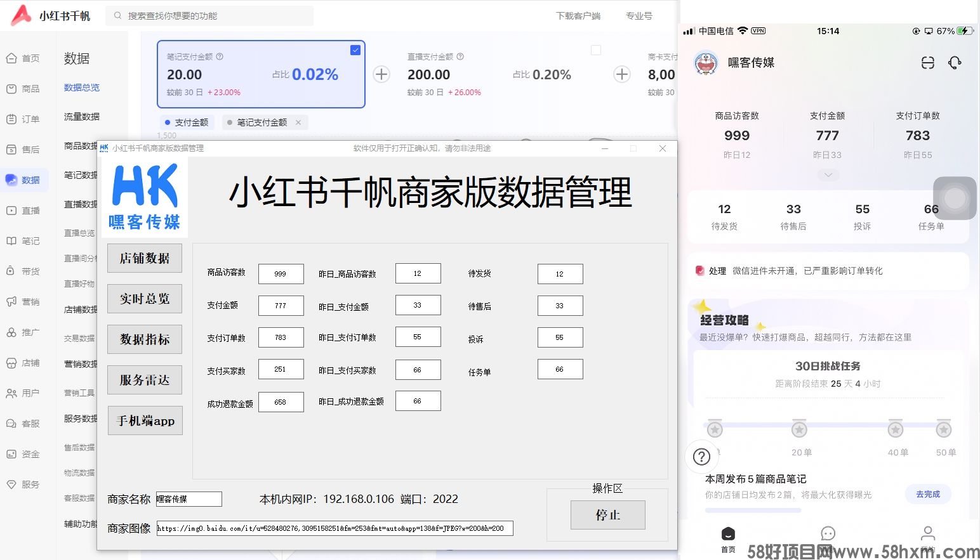
Task: Select 数据 in the left sidebar
Action: [23, 180]
